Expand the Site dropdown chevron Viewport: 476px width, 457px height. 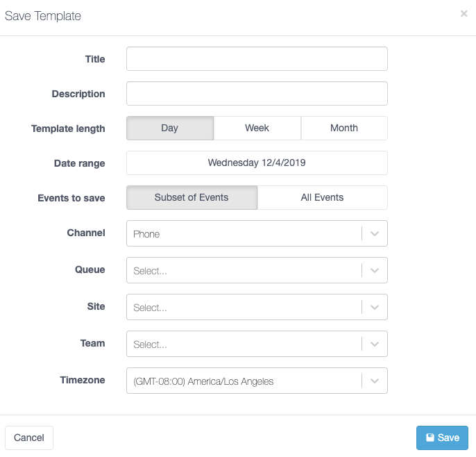pos(375,308)
